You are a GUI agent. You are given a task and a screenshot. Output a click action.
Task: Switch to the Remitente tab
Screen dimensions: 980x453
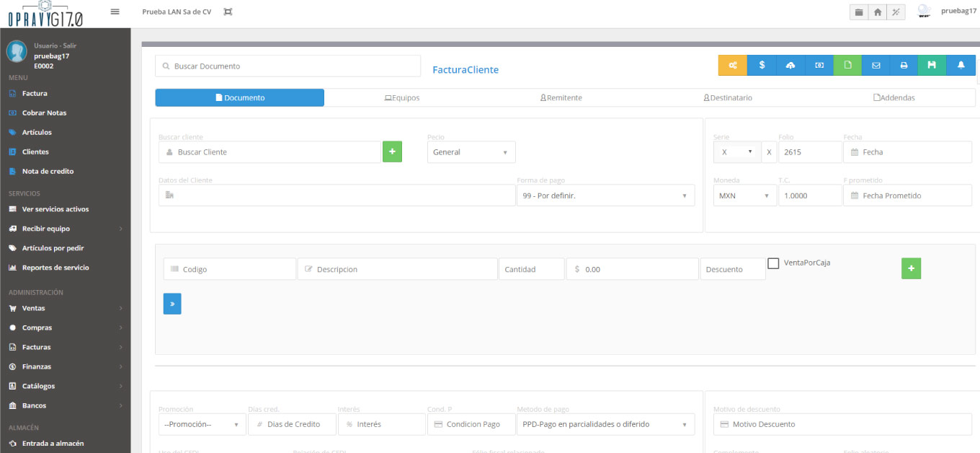pyautogui.click(x=561, y=97)
